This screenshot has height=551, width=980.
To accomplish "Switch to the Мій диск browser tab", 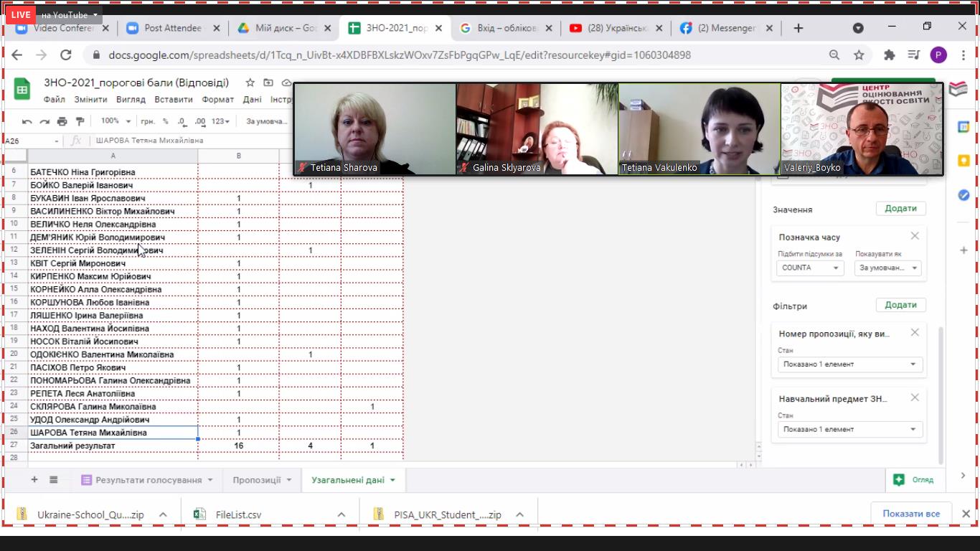I will click(x=286, y=28).
